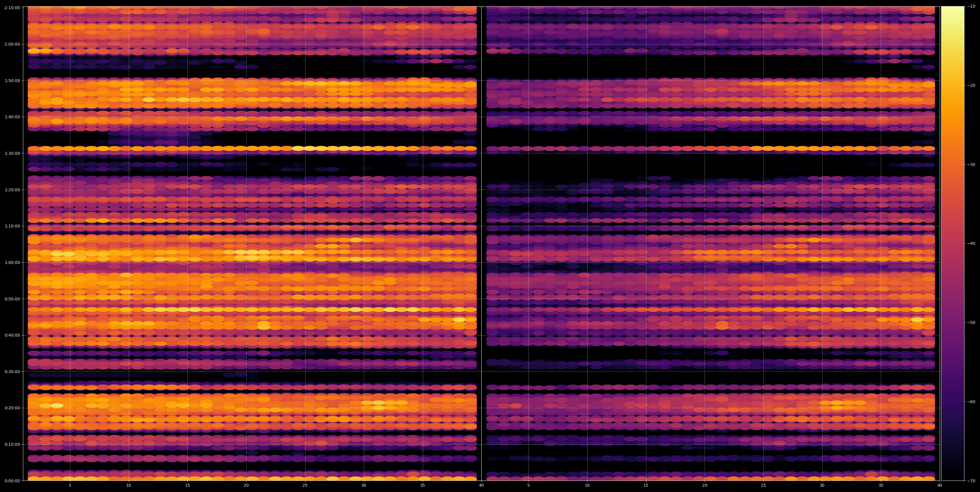Image resolution: width=980 pixels, height=492 pixels.
Task: Click the 0:10:00 time axis label
Action: pyautogui.click(x=13, y=444)
